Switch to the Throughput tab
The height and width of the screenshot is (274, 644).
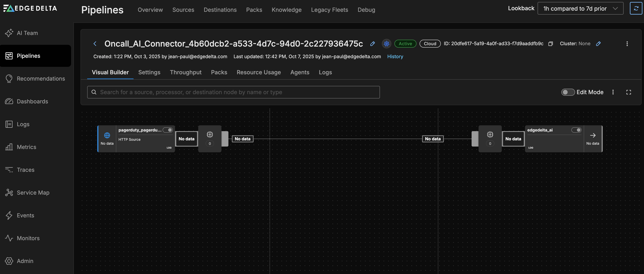(x=186, y=72)
